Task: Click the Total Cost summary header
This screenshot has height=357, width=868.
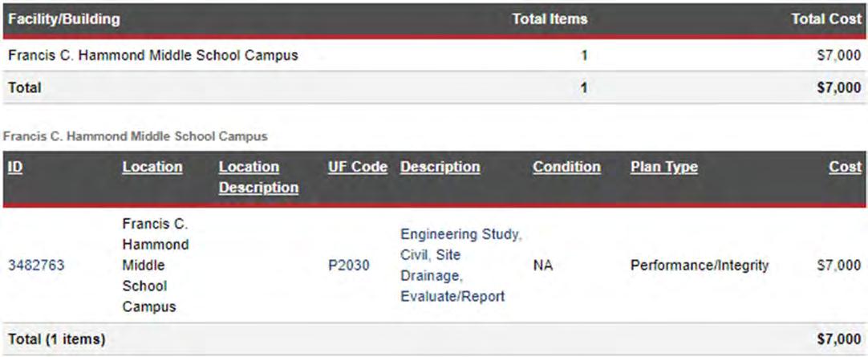Action: [826, 19]
